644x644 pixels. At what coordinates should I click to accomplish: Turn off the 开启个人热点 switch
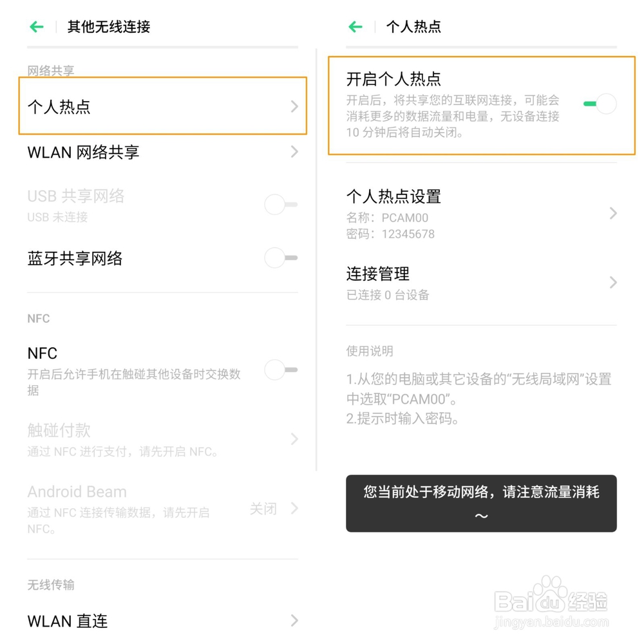[600, 104]
